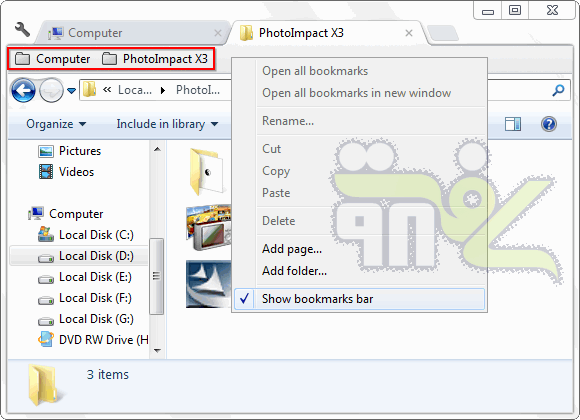Click the blue Back arrow button
This screenshot has height=420, width=580.
(23, 90)
